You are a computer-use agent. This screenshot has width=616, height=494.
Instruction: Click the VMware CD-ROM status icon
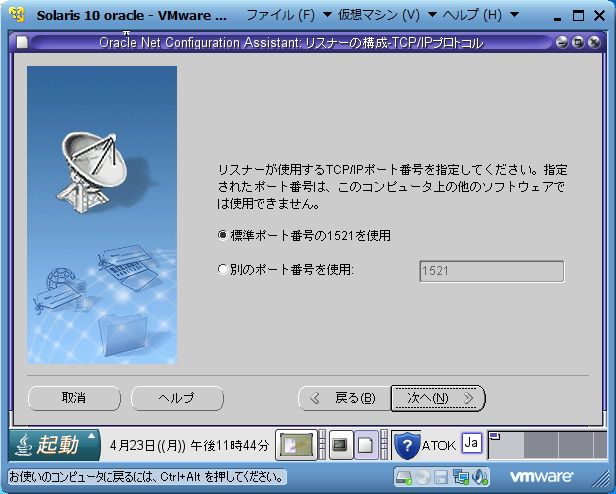point(423,477)
